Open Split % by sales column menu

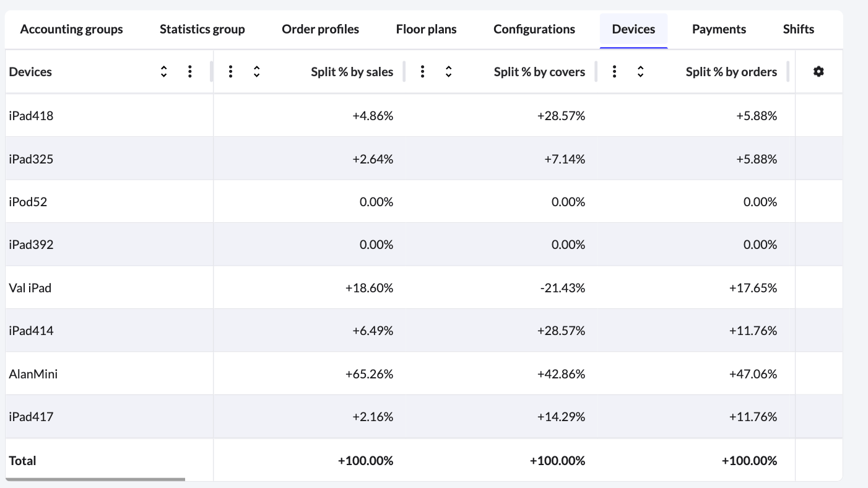coord(230,72)
